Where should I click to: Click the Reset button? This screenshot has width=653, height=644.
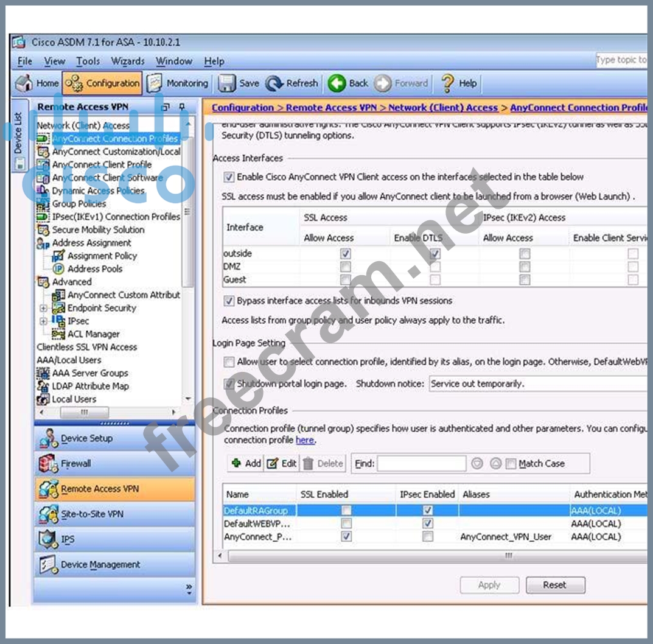point(554,585)
